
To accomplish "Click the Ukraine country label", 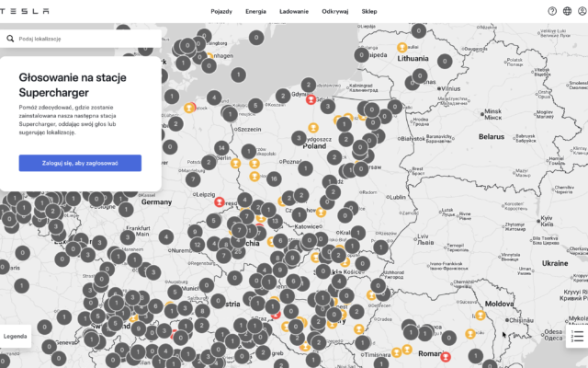I will pos(555,263).
